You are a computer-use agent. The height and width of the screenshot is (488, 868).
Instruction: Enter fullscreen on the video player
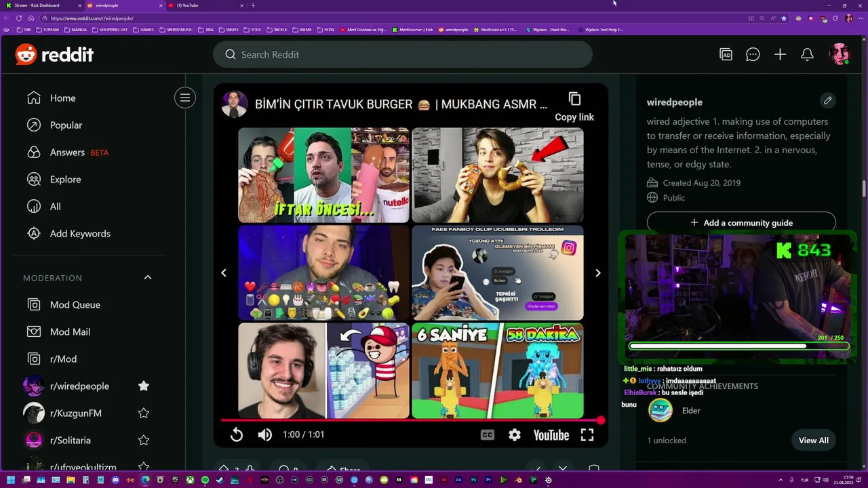[587, 435]
